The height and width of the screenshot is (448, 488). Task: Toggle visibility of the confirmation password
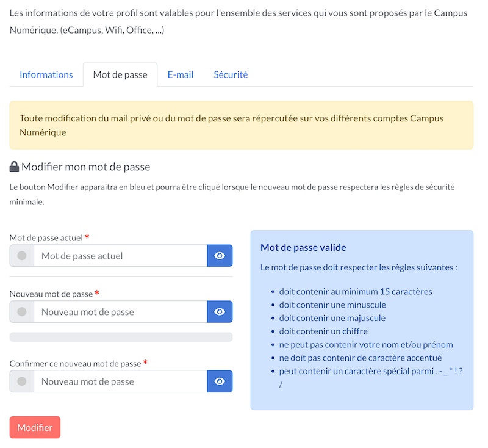pos(220,381)
